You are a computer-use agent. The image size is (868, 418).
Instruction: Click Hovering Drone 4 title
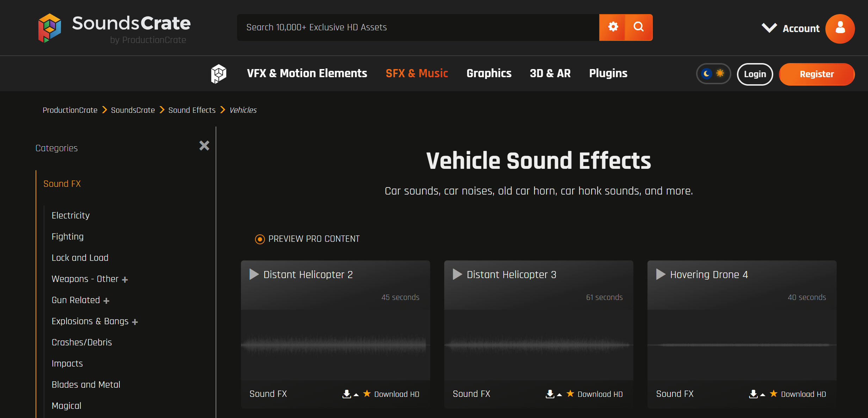coord(709,275)
